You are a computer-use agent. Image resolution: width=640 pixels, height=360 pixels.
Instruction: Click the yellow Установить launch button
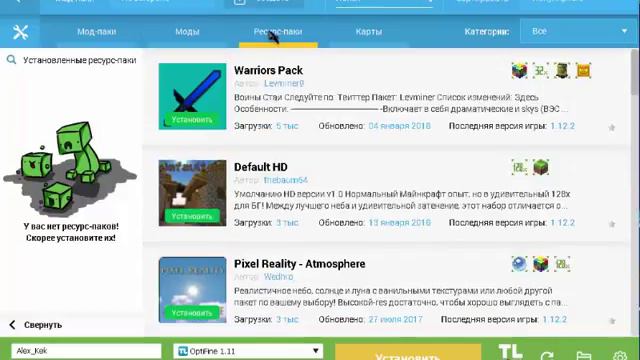(408, 352)
